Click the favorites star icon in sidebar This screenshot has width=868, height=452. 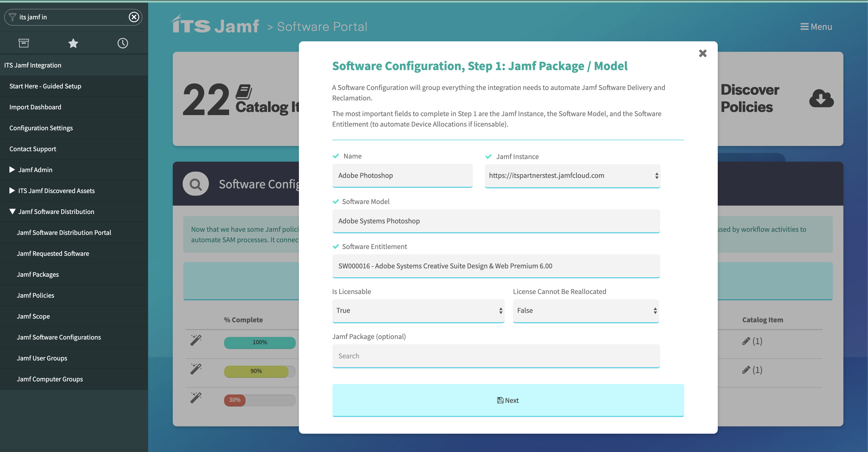(x=73, y=43)
